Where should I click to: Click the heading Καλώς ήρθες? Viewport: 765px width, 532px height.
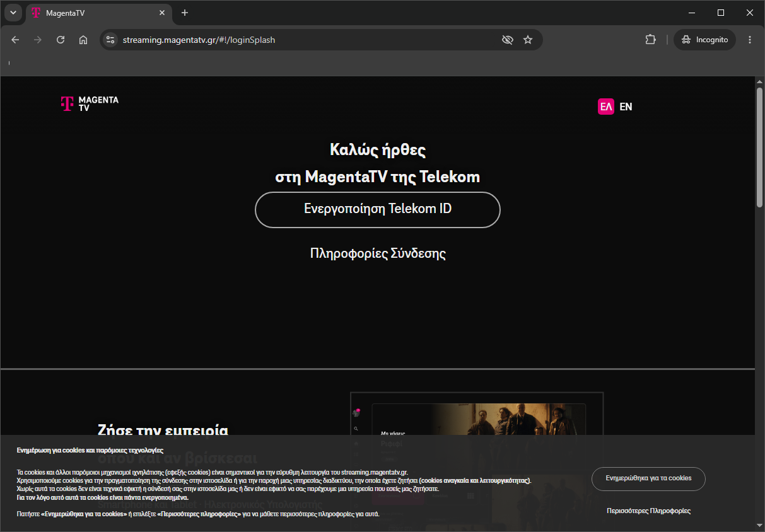tap(378, 150)
